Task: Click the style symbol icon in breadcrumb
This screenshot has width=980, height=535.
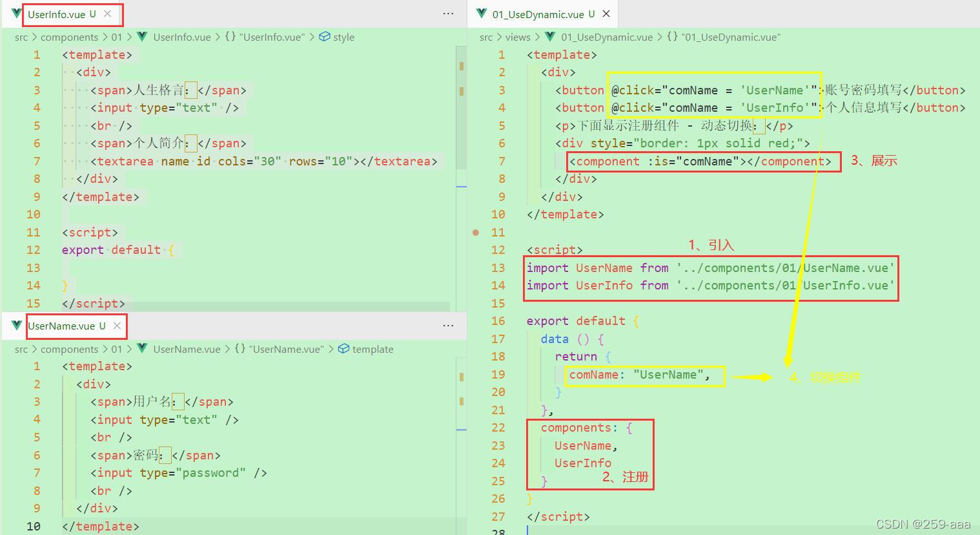Action: 325,37
